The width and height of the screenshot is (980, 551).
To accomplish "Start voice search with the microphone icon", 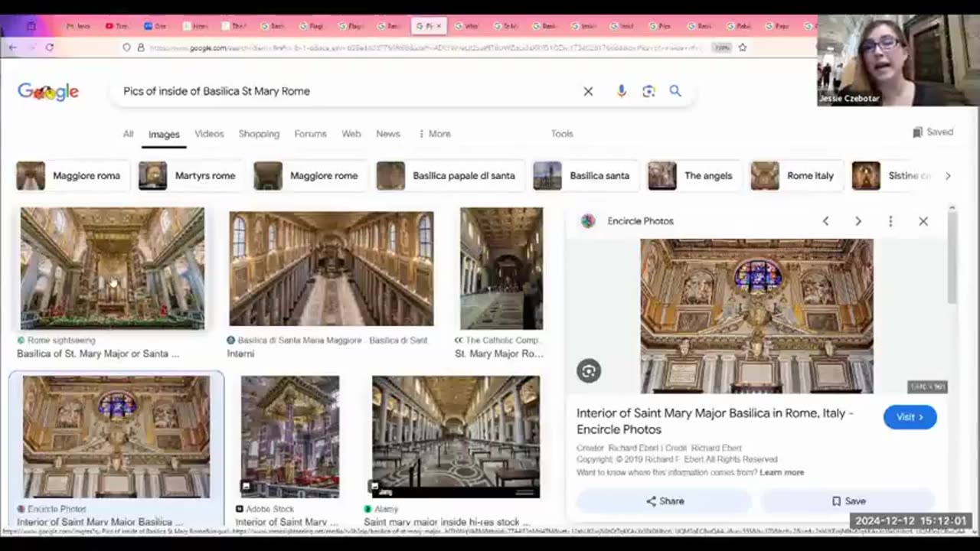I will (622, 91).
